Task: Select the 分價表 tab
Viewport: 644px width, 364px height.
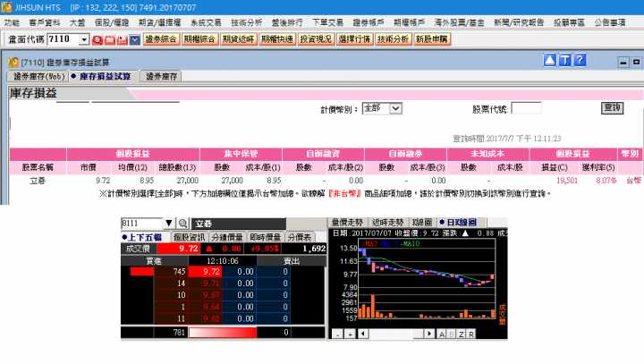Action: point(300,238)
